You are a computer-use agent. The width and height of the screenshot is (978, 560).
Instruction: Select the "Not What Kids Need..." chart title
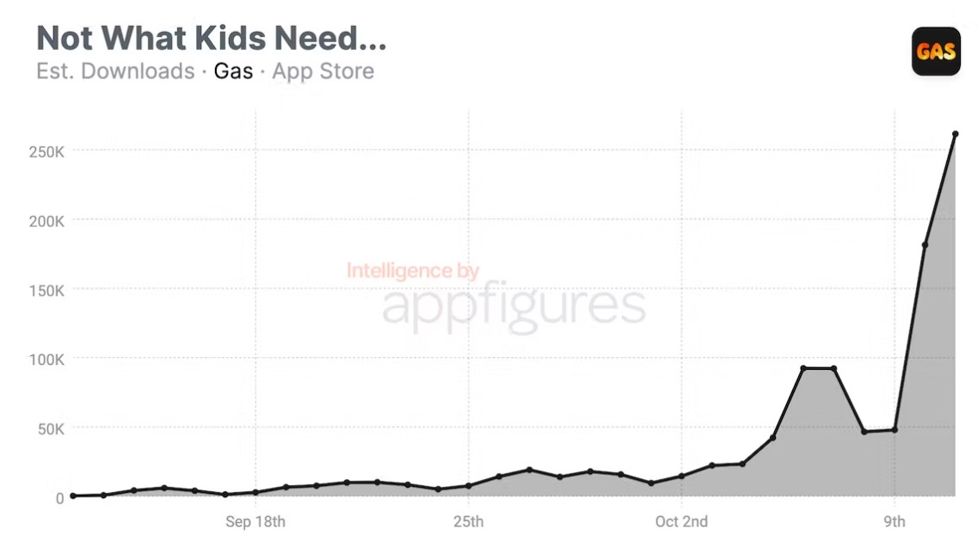click(x=212, y=38)
